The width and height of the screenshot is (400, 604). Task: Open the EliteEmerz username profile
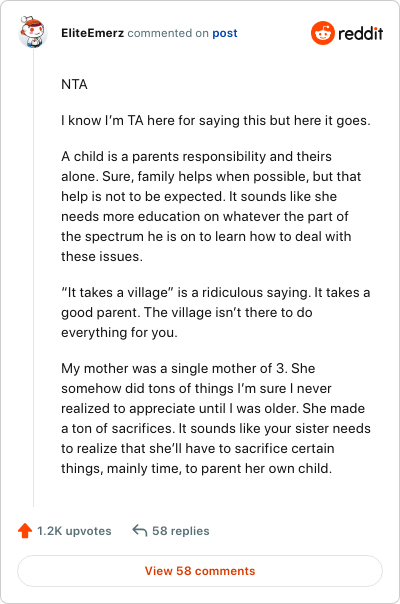(92, 33)
